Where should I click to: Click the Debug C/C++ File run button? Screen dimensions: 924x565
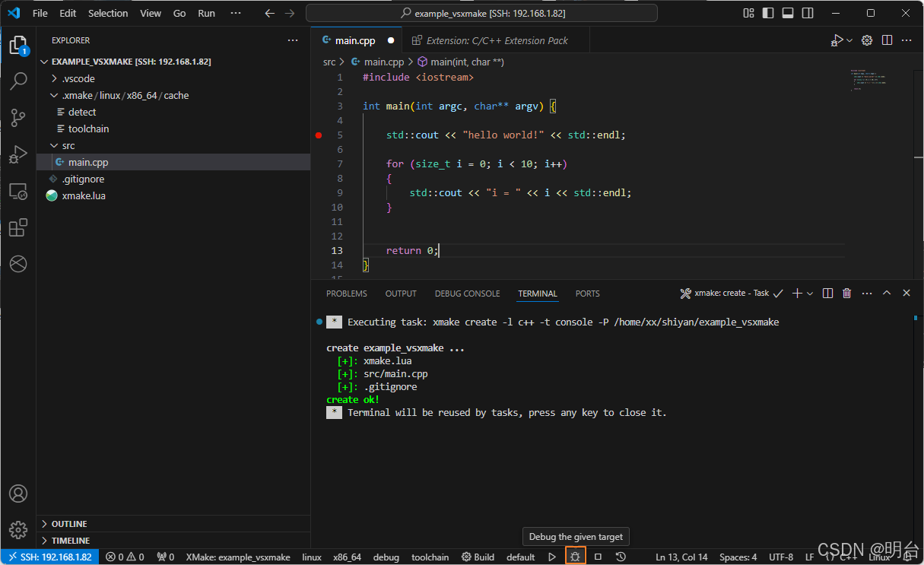[x=837, y=40]
